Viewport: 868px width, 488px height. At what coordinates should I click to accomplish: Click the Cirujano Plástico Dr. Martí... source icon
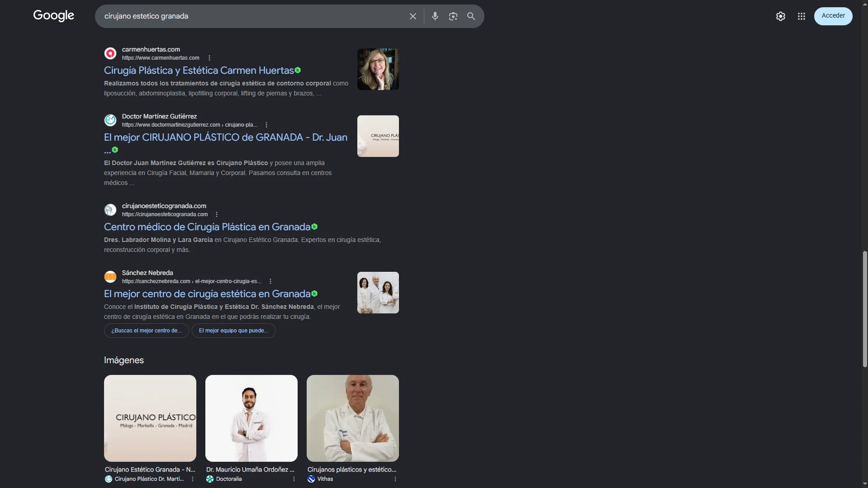click(x=109, y=479)
